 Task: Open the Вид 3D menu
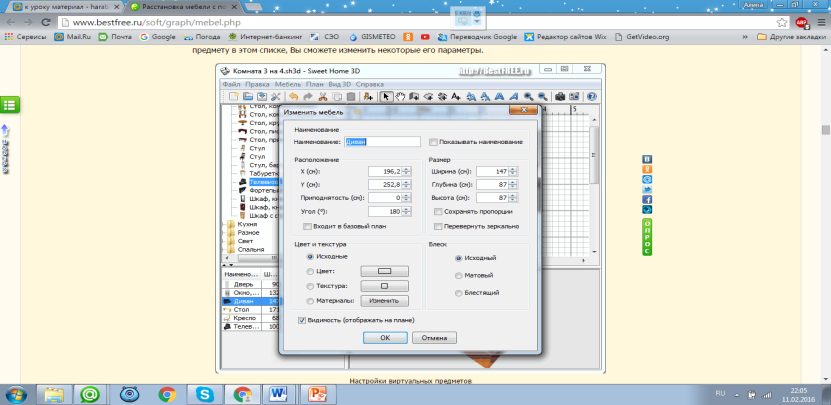[340, 84]
